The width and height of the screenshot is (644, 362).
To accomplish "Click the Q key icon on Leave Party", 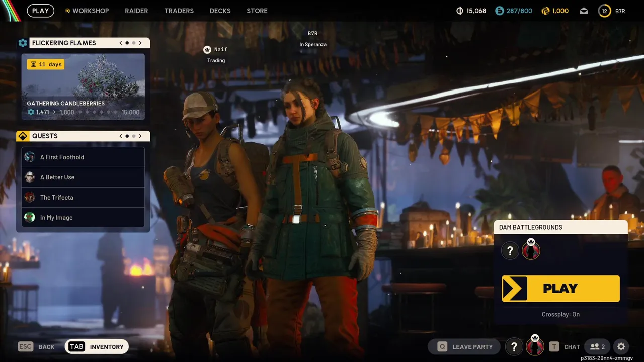I will (442, 346).
